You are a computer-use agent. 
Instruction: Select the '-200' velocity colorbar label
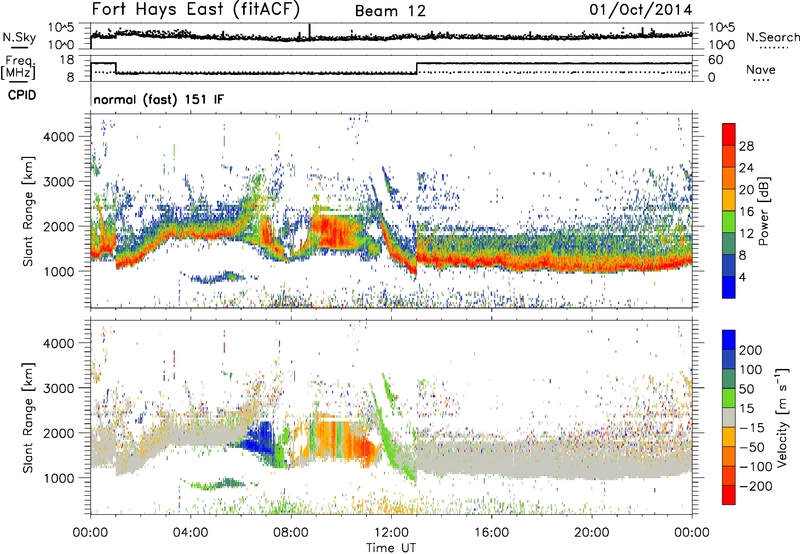pos(755,486)
